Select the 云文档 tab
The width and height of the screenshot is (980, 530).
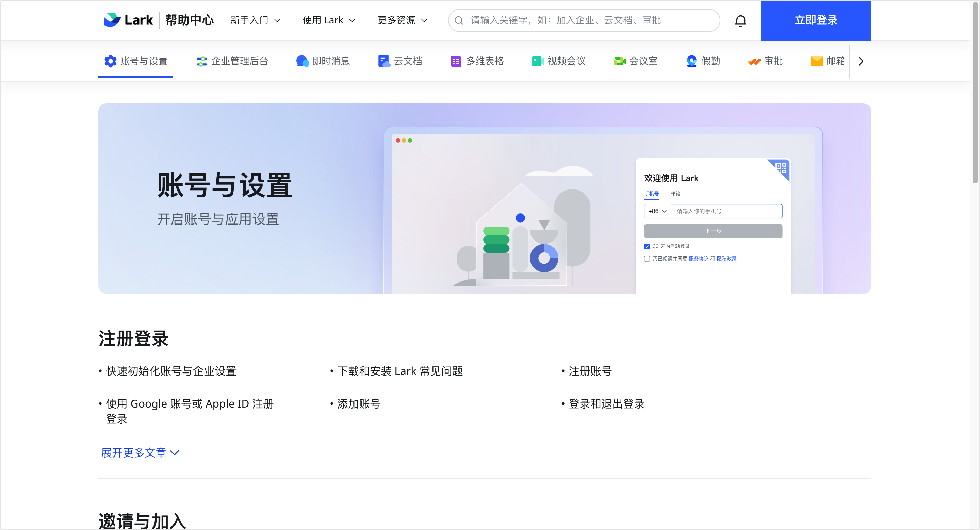tap(400, 61)
